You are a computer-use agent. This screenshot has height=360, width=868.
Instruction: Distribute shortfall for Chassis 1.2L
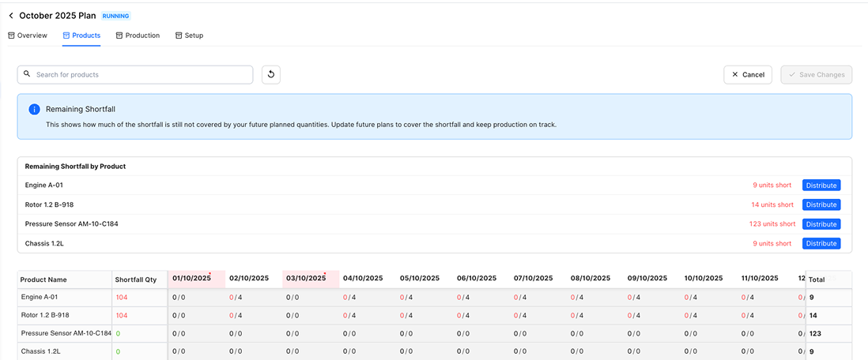click(821, 244)
